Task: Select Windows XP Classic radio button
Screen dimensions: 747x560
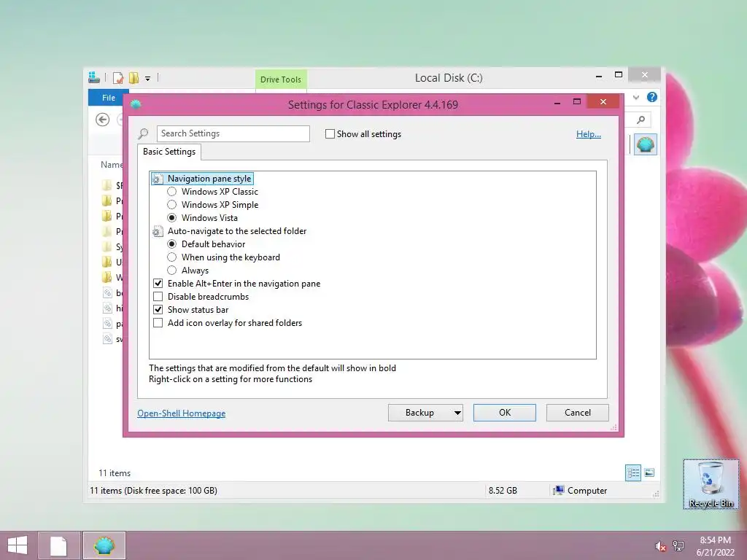Action: coord(172,192)
